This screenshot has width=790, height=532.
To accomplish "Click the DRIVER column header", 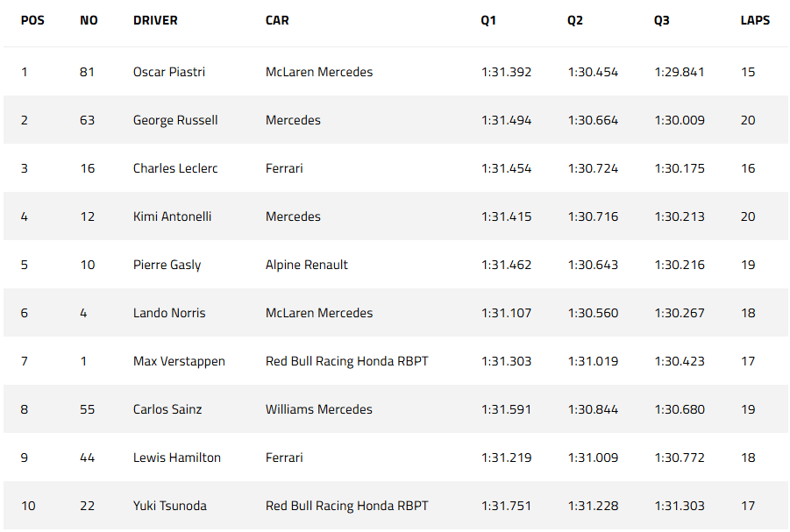I will 155,20.
